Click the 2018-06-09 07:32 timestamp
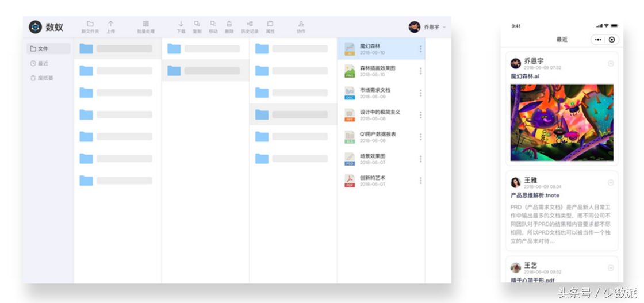 point(543,67)
